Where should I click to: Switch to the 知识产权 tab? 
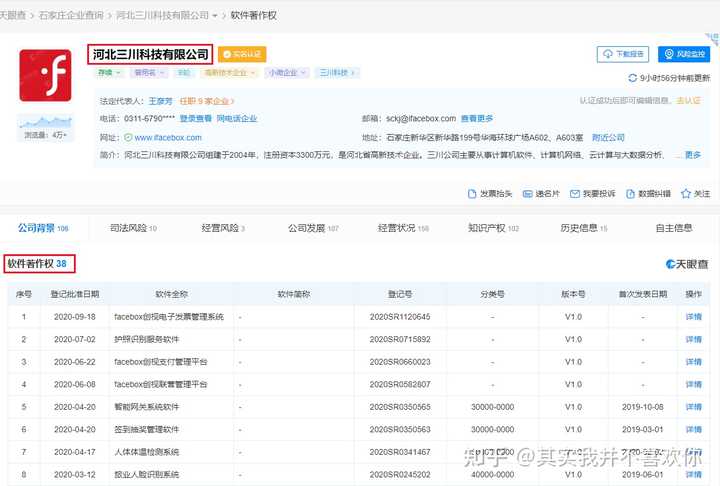(493, 228)
